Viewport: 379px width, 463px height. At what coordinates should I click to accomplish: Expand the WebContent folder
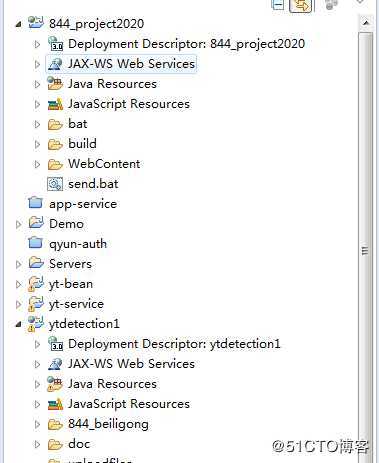tap(37, 164)
